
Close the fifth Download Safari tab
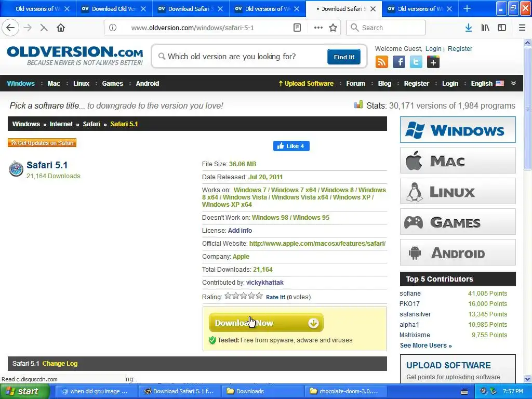pos(373,9)
